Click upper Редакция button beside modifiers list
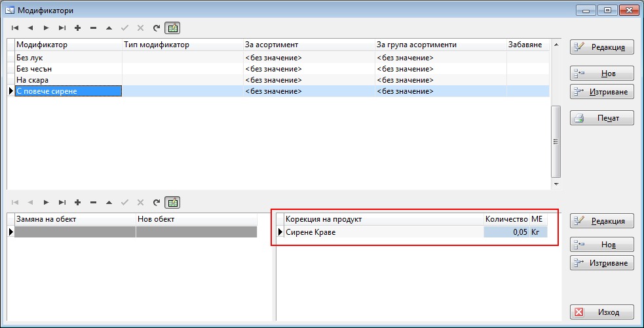 click(x=601, y=47)
